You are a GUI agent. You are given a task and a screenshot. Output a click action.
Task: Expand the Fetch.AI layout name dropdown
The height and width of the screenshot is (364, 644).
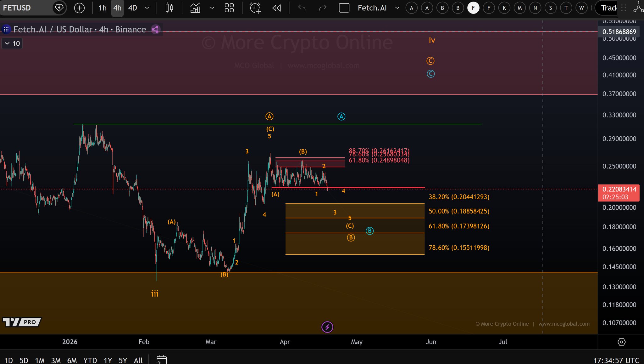coord(397,8)
